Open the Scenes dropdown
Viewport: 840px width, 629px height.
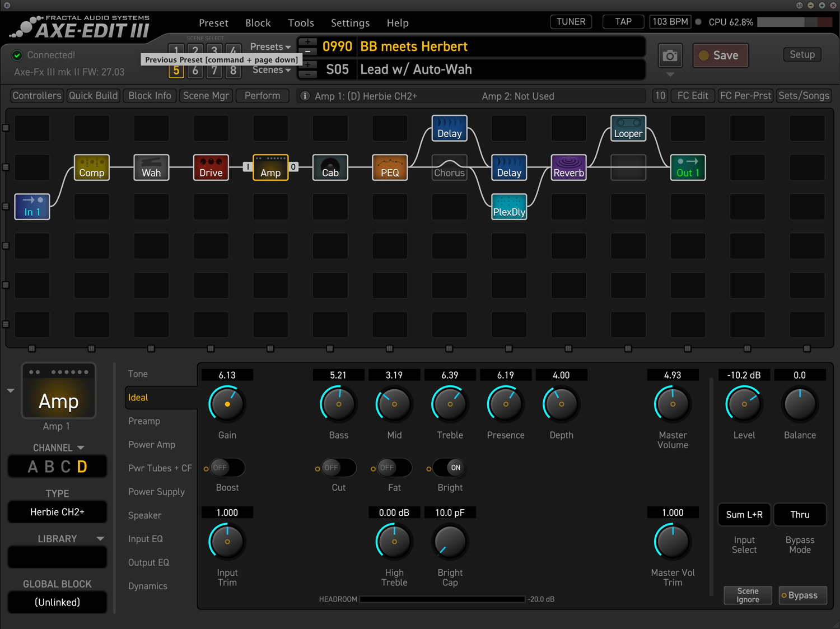[x=272, y=70]
